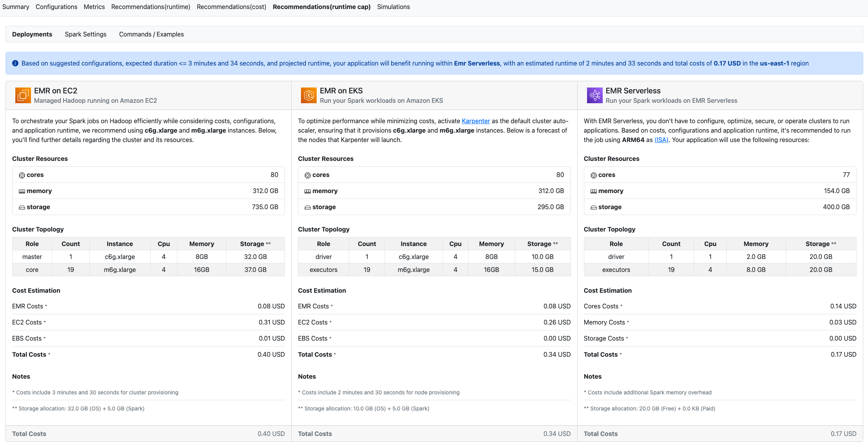Click the EMR on EC2 heading
Viewport: 868px width, 445px height.
tap(56, 91)
